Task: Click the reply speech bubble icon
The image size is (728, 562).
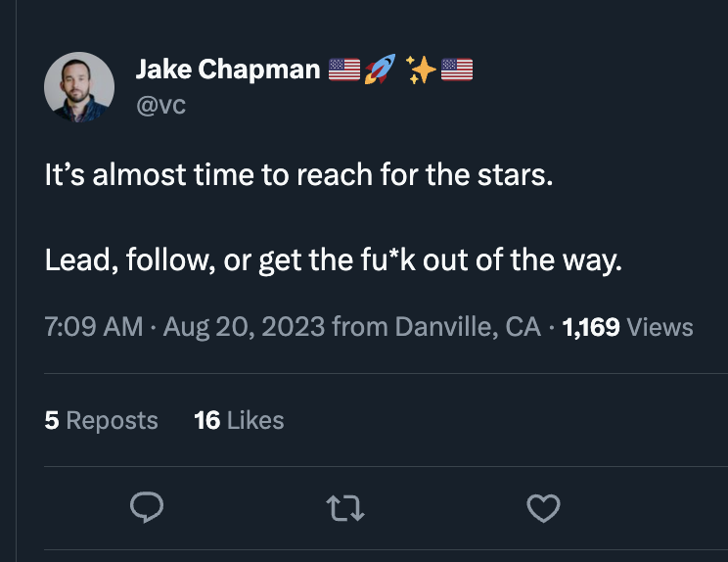Action: pyautogui.click(x=147, y=507)
